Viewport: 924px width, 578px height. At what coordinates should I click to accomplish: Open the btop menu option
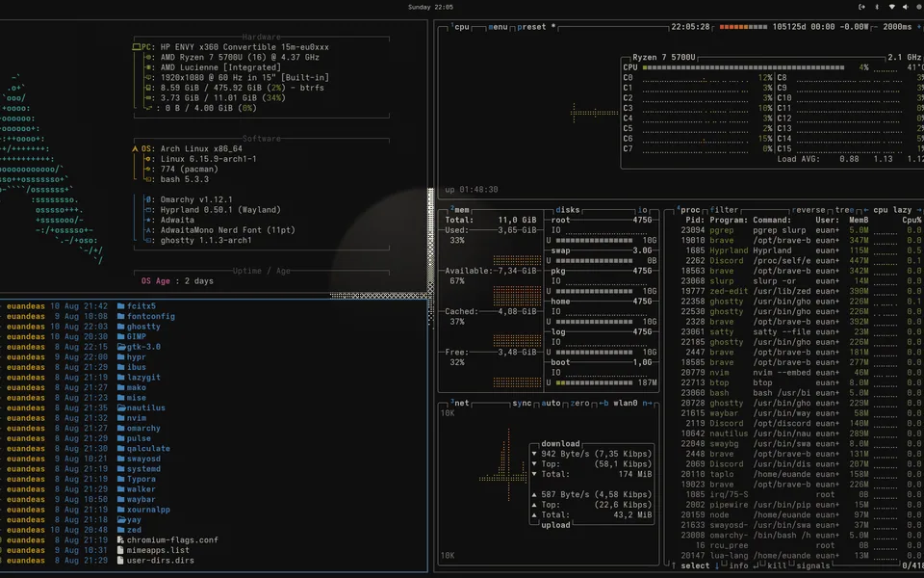pos(498,27)
